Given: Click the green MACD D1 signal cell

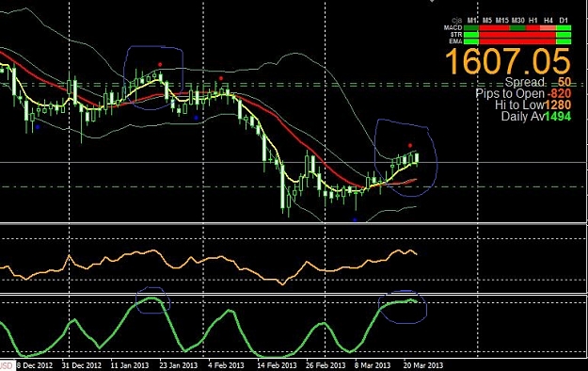Looking at the screenshot, I should point(564,28).
